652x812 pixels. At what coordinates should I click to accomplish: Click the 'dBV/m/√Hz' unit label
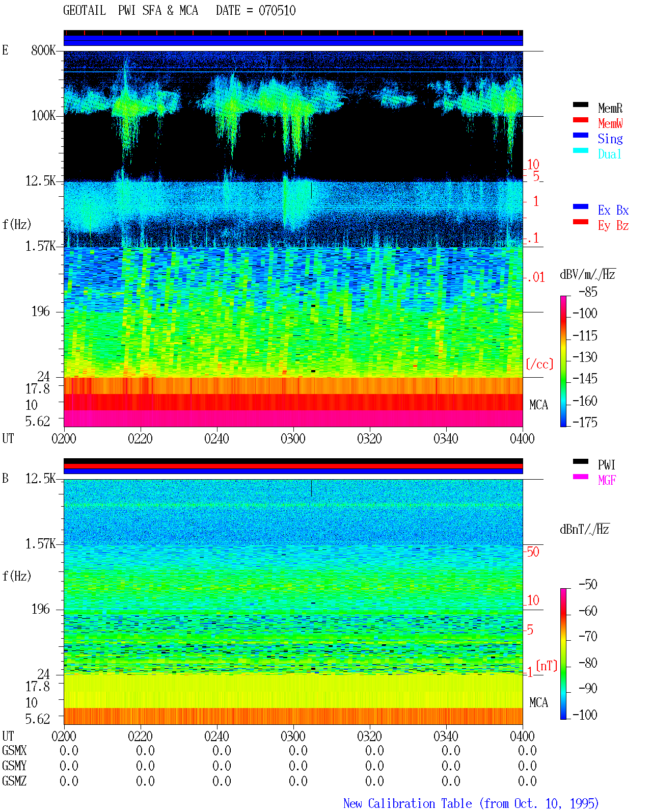(588, 275)
